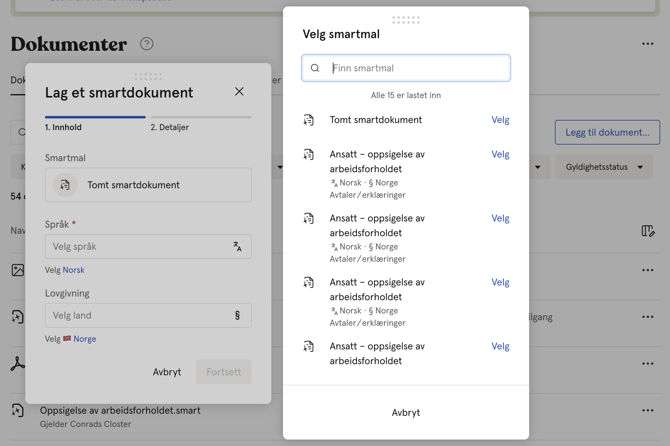The height and width of the screenshot is (446, 670).
Task: Click the edit columns icon in document table
Action: point(648,231)
